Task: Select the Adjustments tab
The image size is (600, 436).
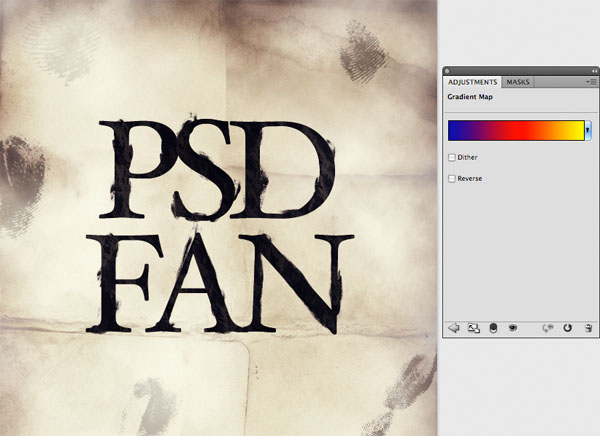Action: [472, 82]
